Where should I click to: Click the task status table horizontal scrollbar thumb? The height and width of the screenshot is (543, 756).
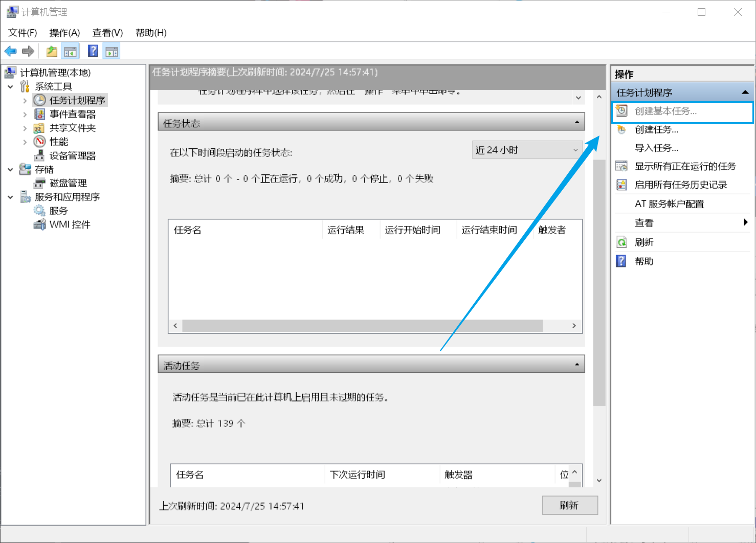point(362,326)
